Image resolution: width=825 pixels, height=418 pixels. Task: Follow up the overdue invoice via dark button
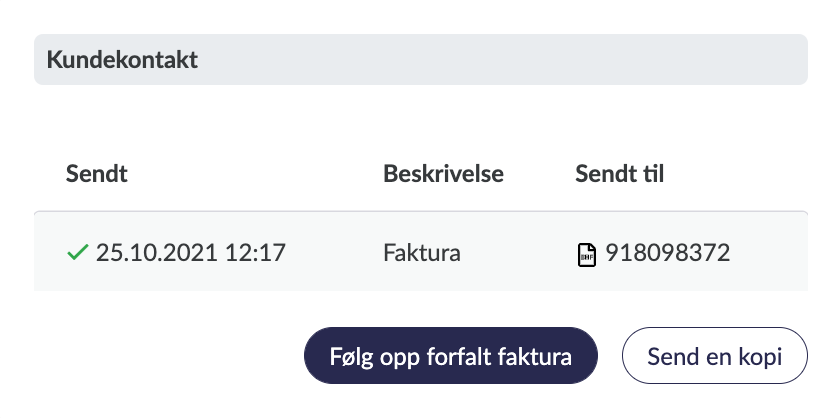coord(450,356)
